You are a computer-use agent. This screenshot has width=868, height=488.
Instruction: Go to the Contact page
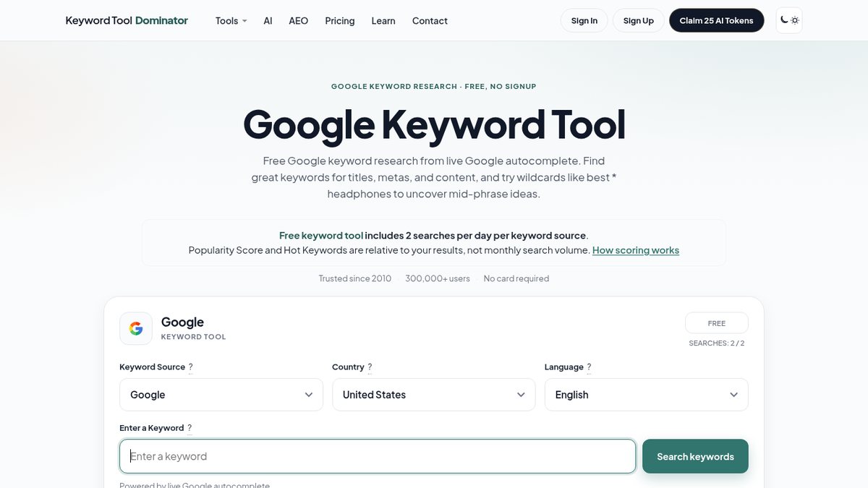[x=430, y=20]
